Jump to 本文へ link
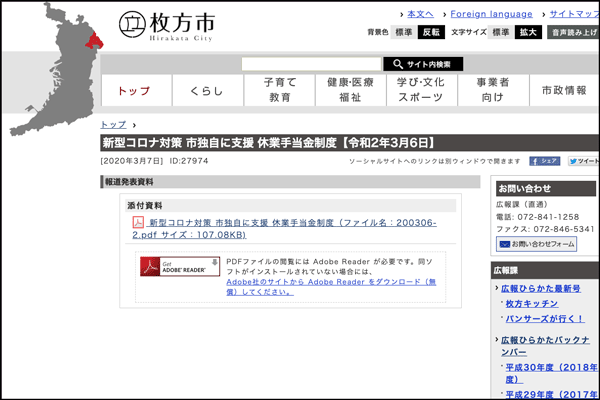 420,14
